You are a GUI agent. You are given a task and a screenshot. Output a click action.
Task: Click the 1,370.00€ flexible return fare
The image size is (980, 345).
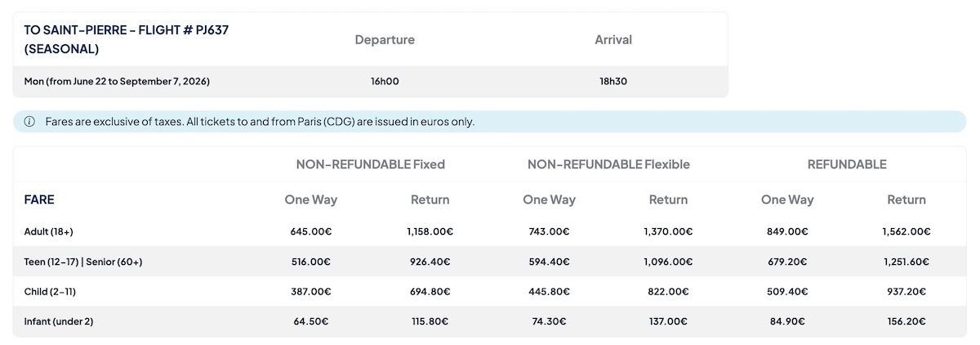[x=668, y=231]
